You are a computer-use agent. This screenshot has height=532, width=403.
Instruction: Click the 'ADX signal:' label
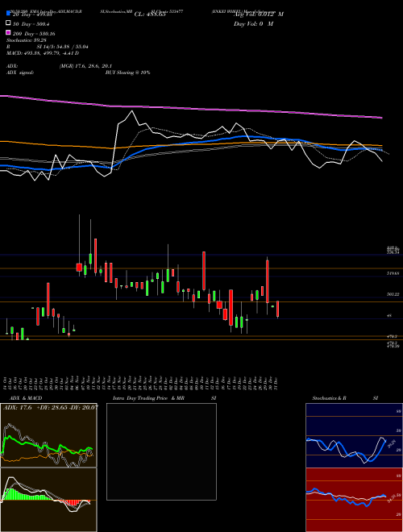20,73
